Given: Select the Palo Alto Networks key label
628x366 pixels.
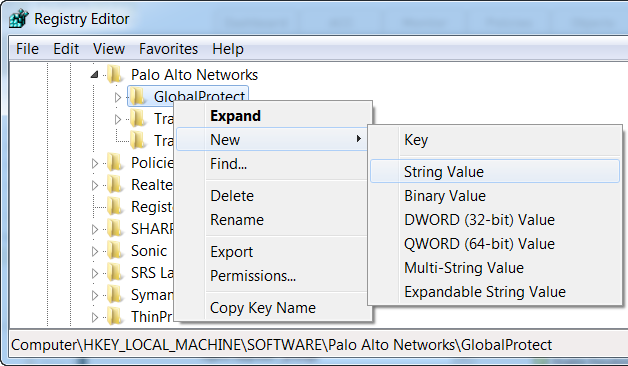Looking at the screenshot, I should click(x=194, y=75).
